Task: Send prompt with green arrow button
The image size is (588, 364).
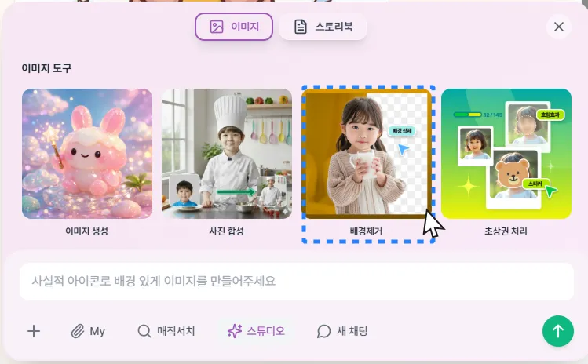Action: point(558,331)
